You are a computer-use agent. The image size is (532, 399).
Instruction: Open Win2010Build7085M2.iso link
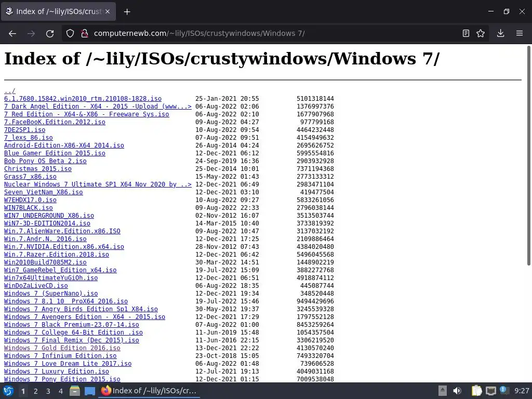pyautogui.click(x=46, y=262)
